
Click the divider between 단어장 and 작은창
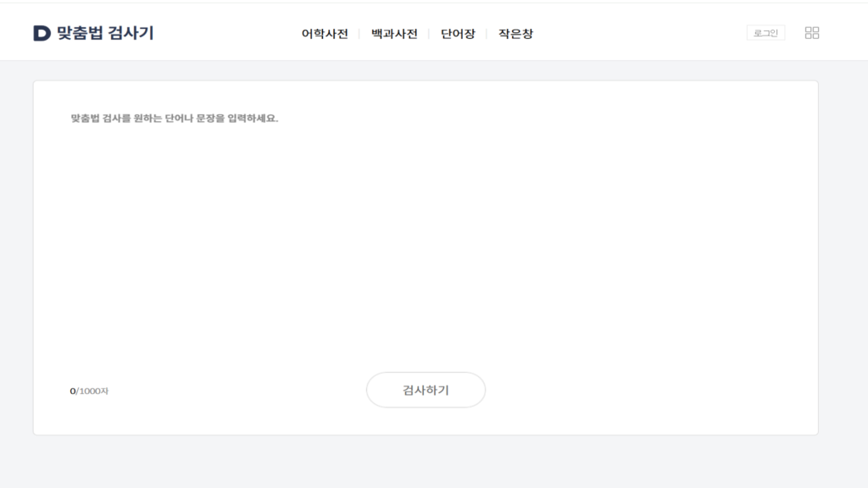(487, 34)
